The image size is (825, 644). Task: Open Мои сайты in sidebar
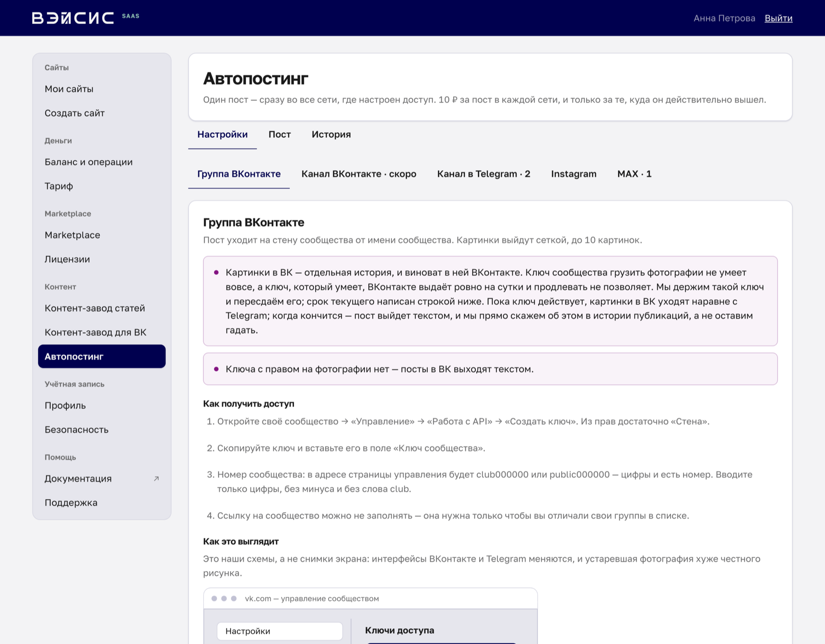point(102,89)
